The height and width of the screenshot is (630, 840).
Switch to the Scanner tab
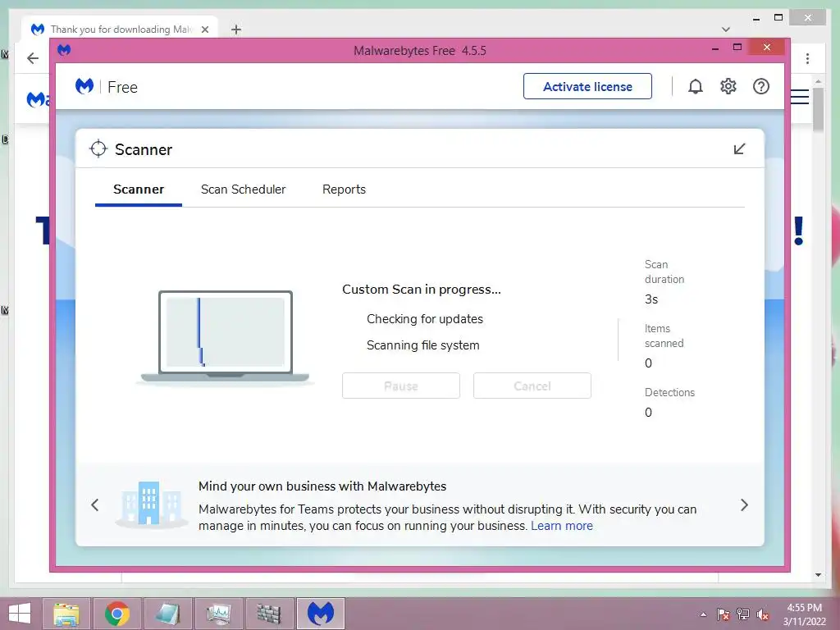[138, 189]
